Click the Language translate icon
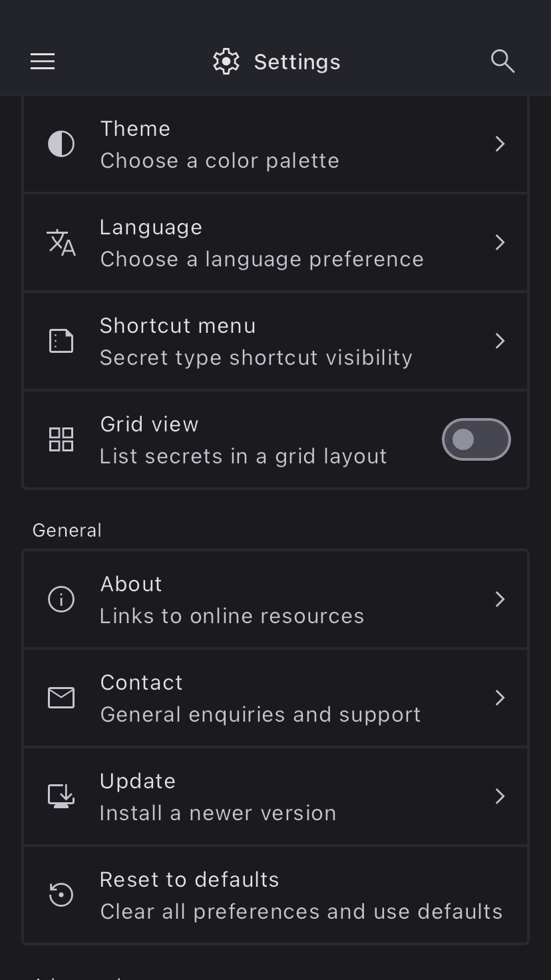 click(61, 242)
